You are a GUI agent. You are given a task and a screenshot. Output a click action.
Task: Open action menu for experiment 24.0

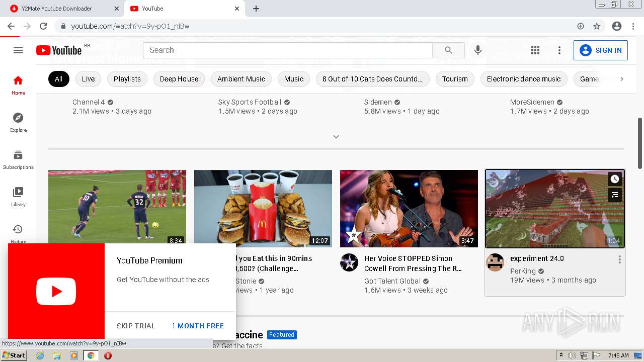pos(619,259)
